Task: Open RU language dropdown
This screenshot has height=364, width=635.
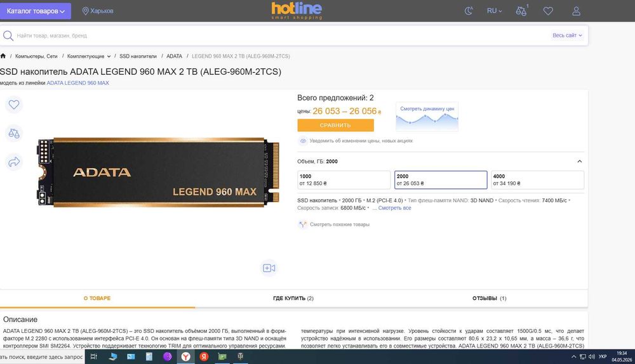Action: coord(494,11)
